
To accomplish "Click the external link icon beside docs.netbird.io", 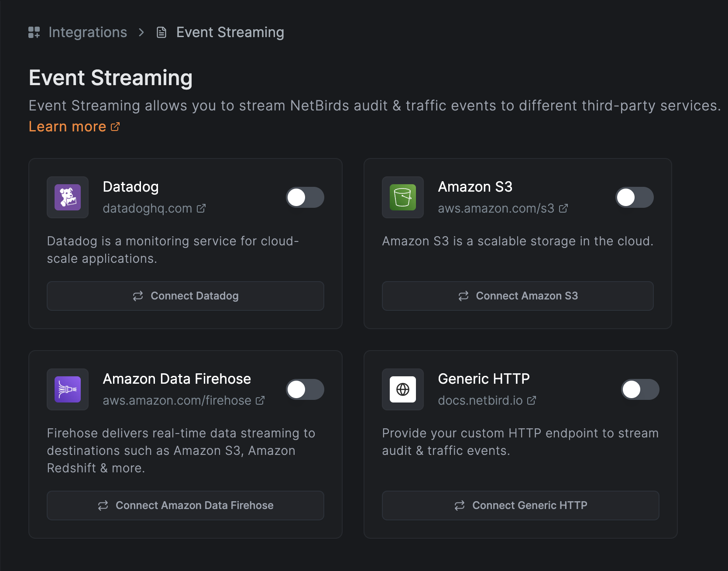I will pos(532,400).
